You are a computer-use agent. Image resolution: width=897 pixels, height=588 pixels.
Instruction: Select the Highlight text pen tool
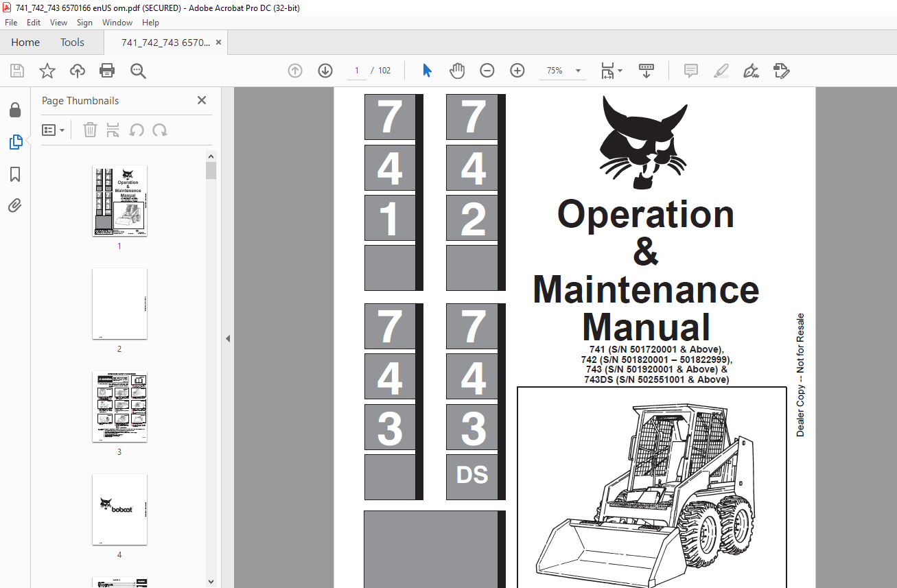coord(721,71)
